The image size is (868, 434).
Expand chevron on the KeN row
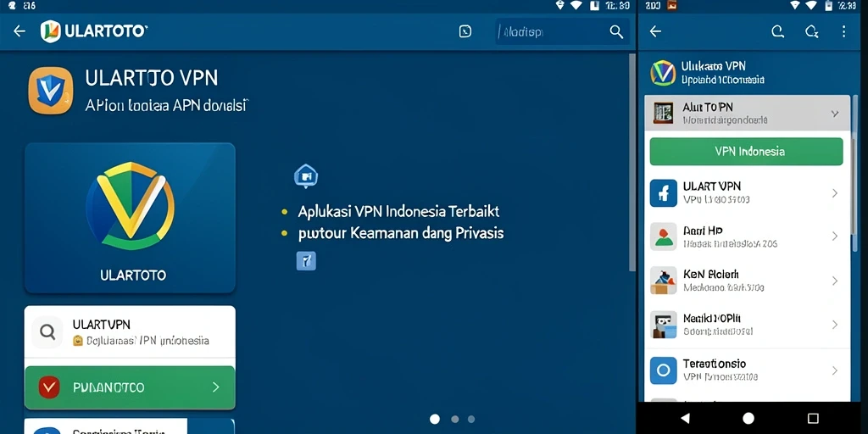[x=835, y=281]
